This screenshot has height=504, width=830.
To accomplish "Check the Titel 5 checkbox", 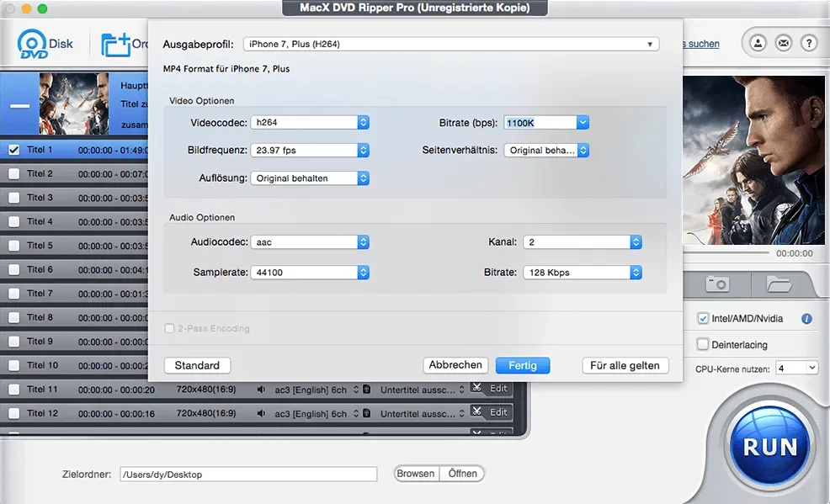I will 14,246.
